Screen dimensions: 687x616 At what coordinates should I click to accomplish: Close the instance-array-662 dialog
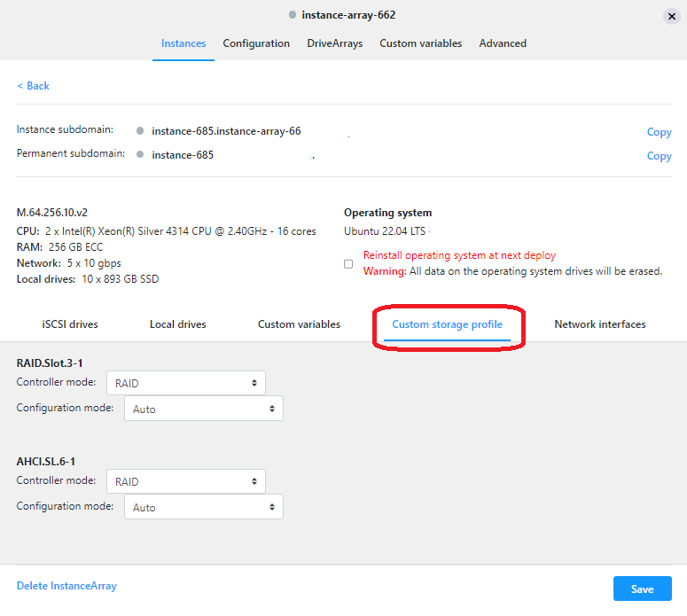click(671, 16)
